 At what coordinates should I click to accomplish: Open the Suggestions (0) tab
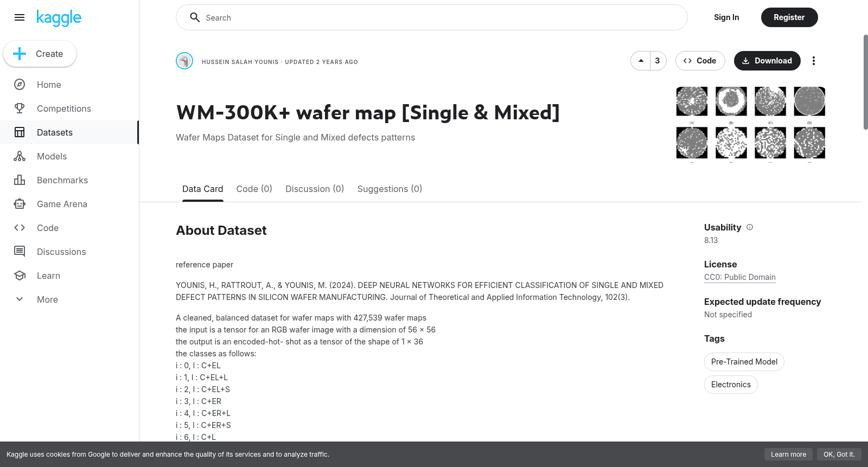click(x=390, y=189)
